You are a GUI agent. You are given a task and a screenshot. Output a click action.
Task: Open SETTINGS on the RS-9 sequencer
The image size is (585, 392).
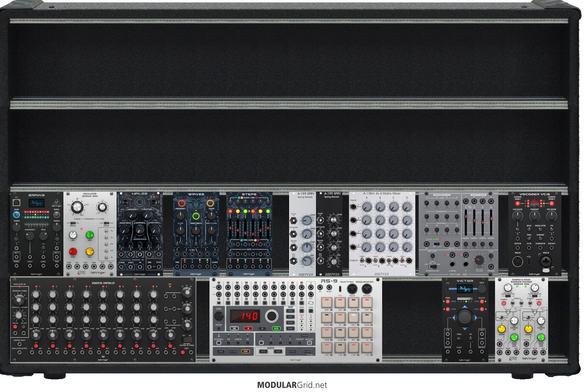(x=307, y=351)
